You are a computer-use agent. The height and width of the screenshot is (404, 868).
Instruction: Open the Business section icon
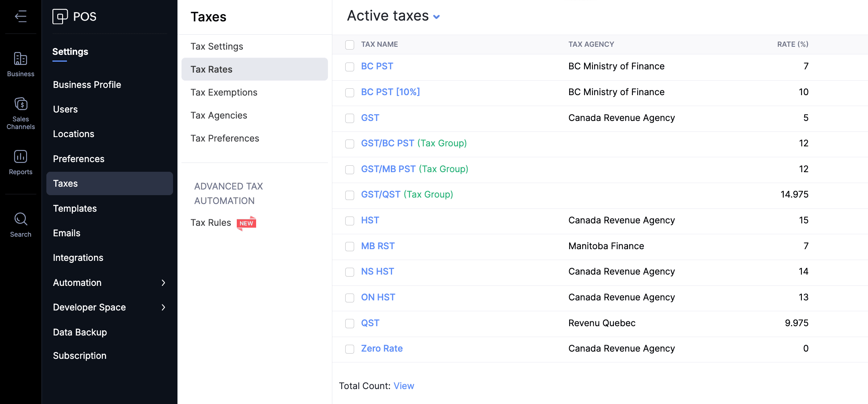[x=21, y=59]
